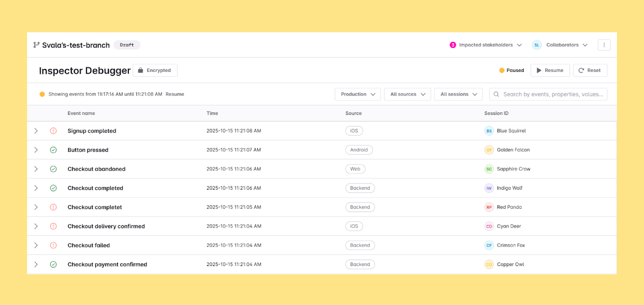This screenshot has height=305, width=644.
Task: Click the iOS tag on Signup completed
Action: pyautogui.click(x=354, y=131)
